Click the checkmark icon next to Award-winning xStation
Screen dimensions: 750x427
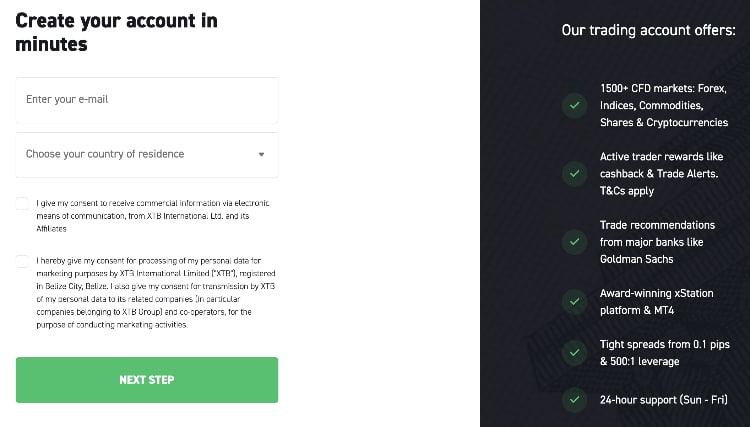[x=574, y=302]
